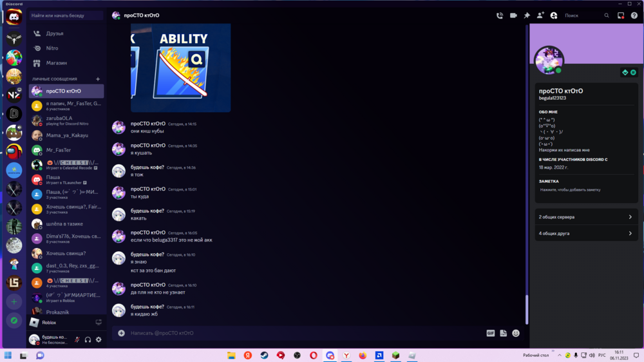
Task: Hide the user profile panel
Action: tap(554, 15)
